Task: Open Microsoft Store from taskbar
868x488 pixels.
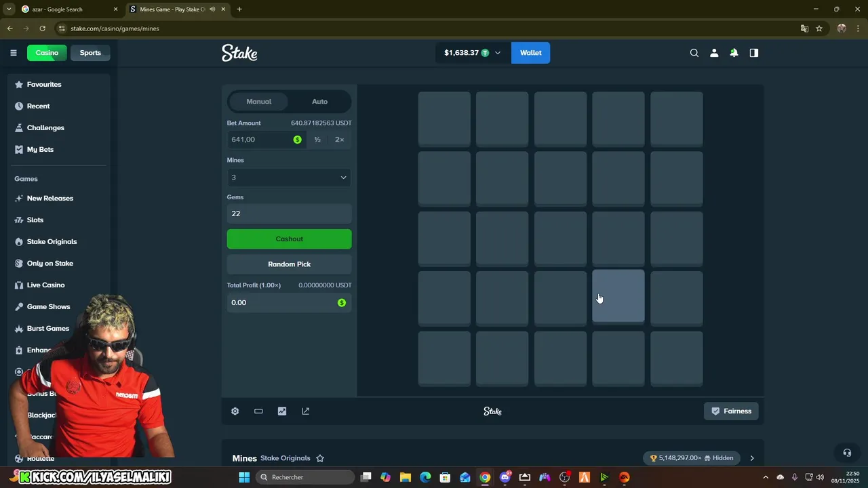Action: click(x=445, y=477)
